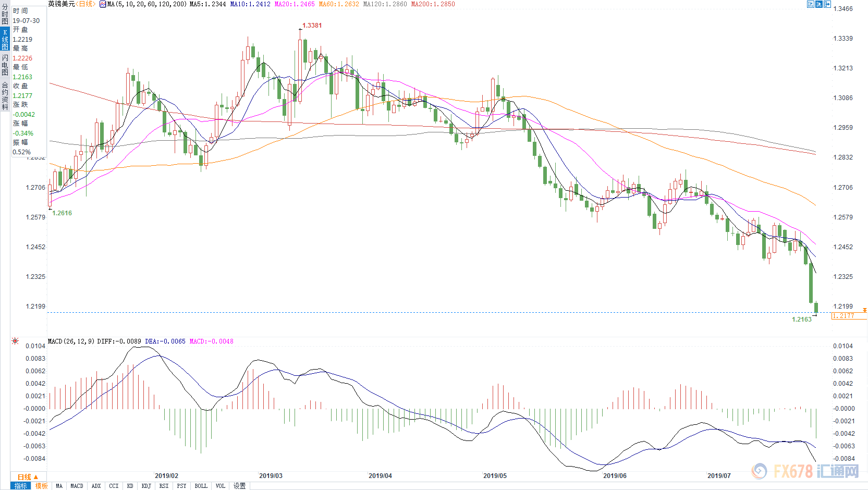The width and height of the screenshot is (868, 490).
Task: Click the MA10:1.2412 legend value
Action: click(250, 4)
